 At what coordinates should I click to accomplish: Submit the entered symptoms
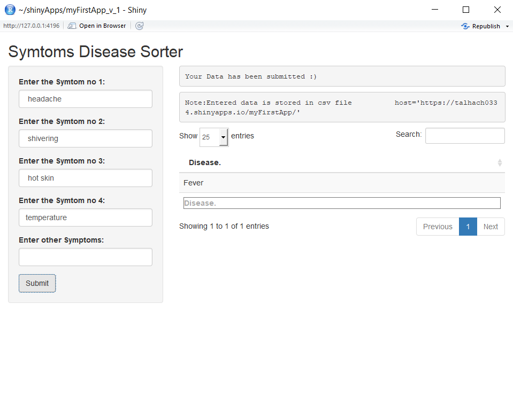coord(37,283)
